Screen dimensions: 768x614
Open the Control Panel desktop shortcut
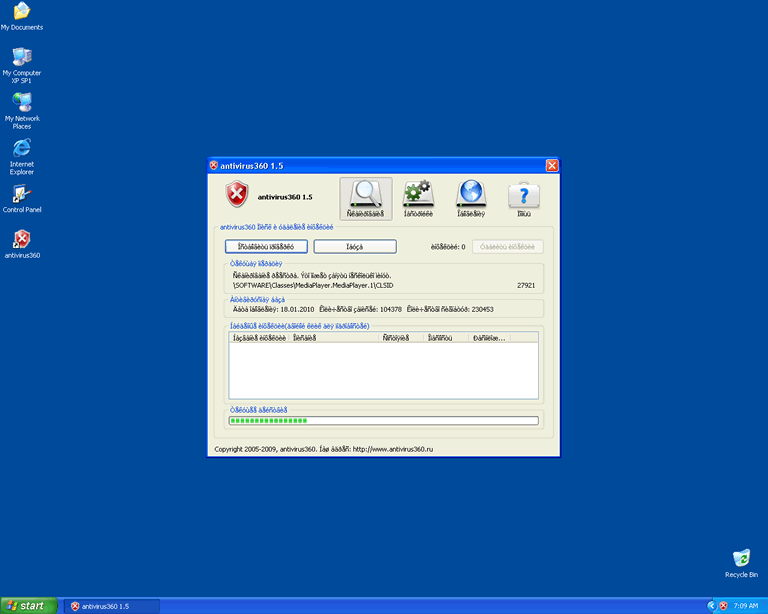tap(21, 196)
